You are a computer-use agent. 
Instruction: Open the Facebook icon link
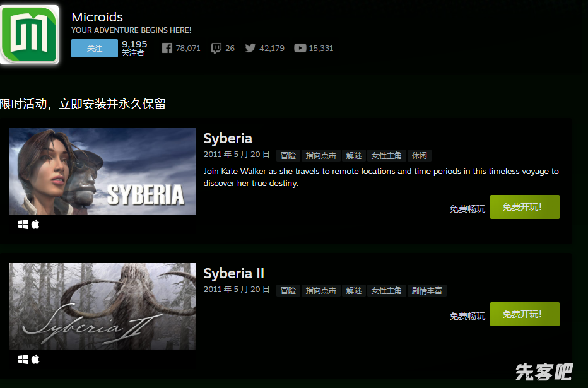coord(167,48)
